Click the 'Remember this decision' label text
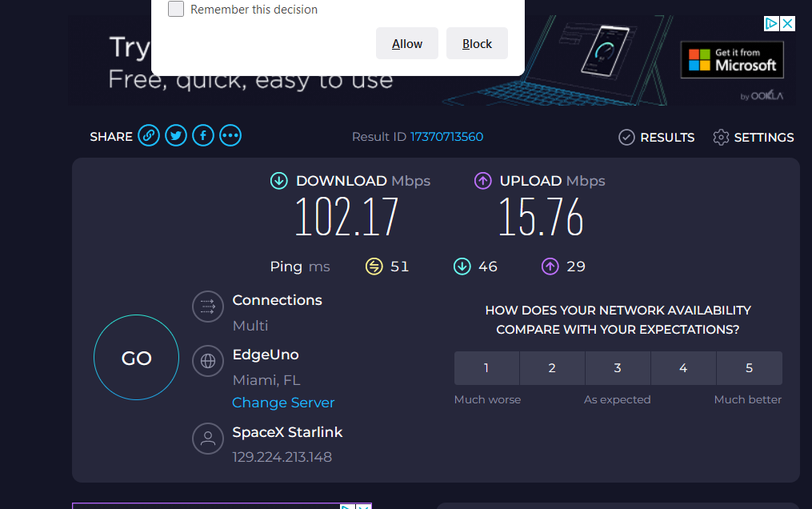The width and height of the screenshot is (812, 509). (x=254, y=10)
